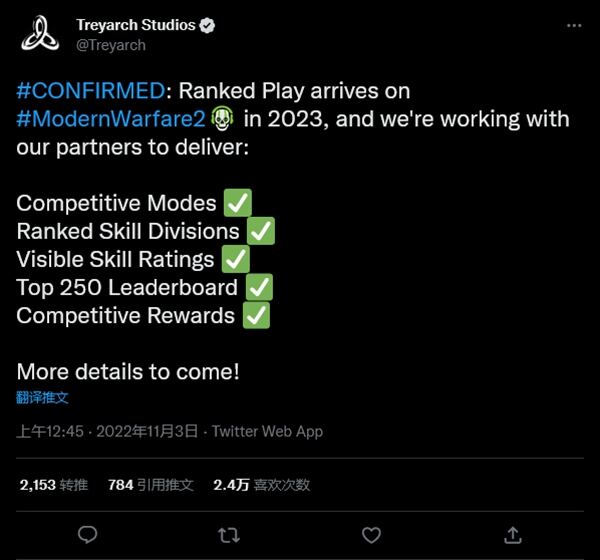Click the checkmark beside Competitive Modes
Screen dimensions: 600x560
coord(237,204)
